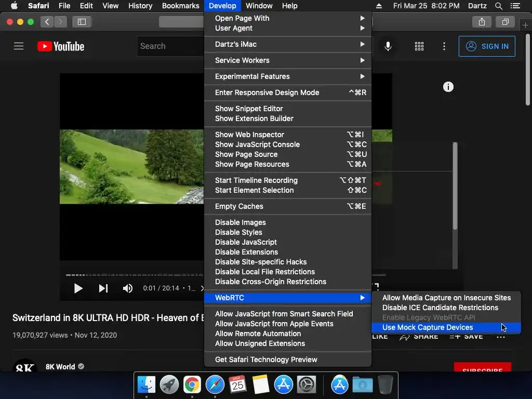
Task: Launch Launchpad rocket from the Dock
Action: pos(169,384)
